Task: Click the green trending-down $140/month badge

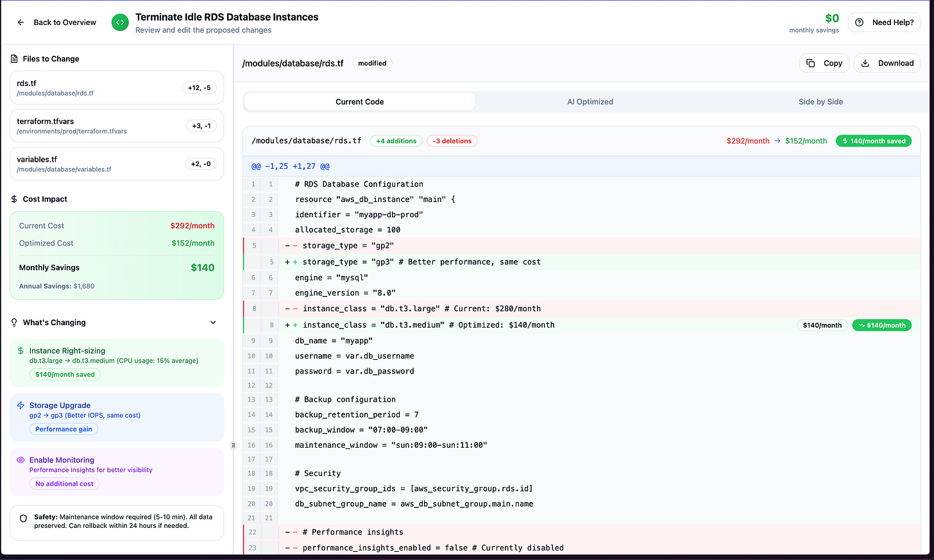Action: pos(881,325)
